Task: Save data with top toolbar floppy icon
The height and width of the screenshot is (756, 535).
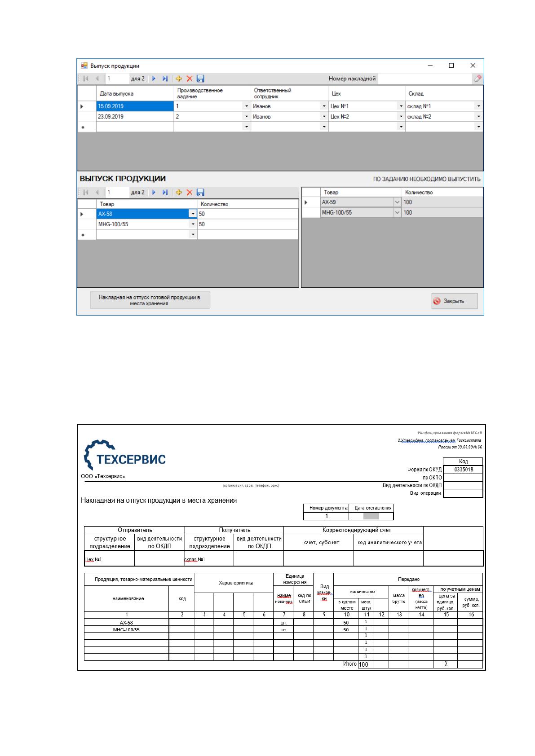Action: point(201,79)
